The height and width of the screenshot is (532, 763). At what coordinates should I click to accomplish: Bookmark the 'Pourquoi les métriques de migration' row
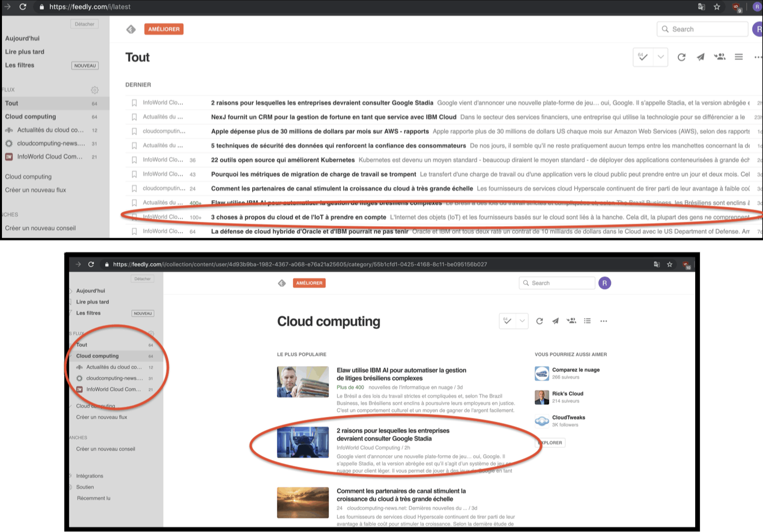pos(134,174)
